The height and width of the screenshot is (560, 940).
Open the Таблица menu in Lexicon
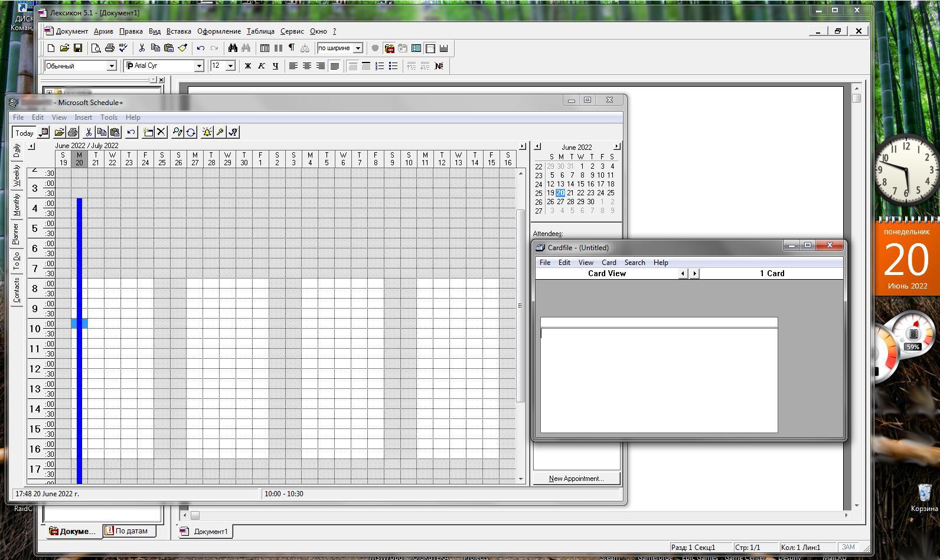point(260,31)
